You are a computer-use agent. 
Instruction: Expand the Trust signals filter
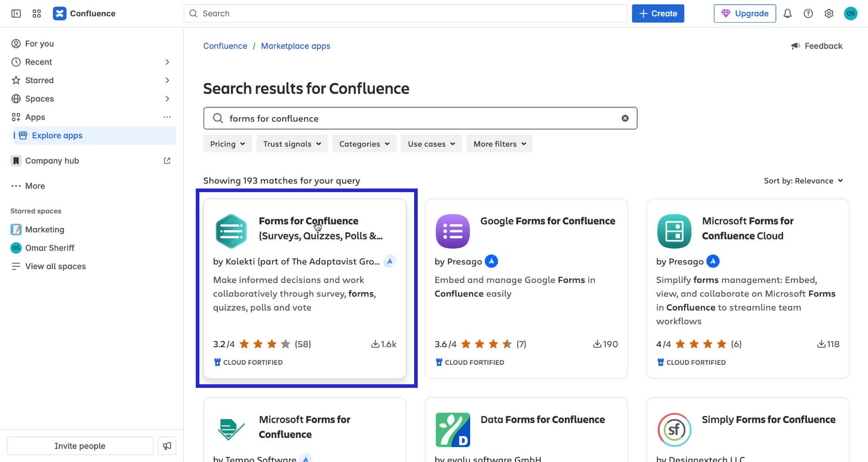(292, 144)
